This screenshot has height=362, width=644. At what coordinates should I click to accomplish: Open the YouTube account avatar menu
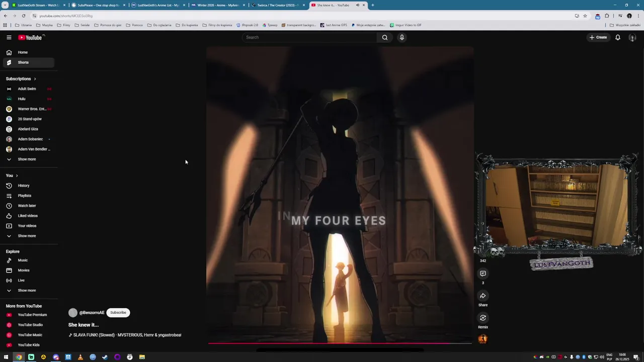[632, 38]
